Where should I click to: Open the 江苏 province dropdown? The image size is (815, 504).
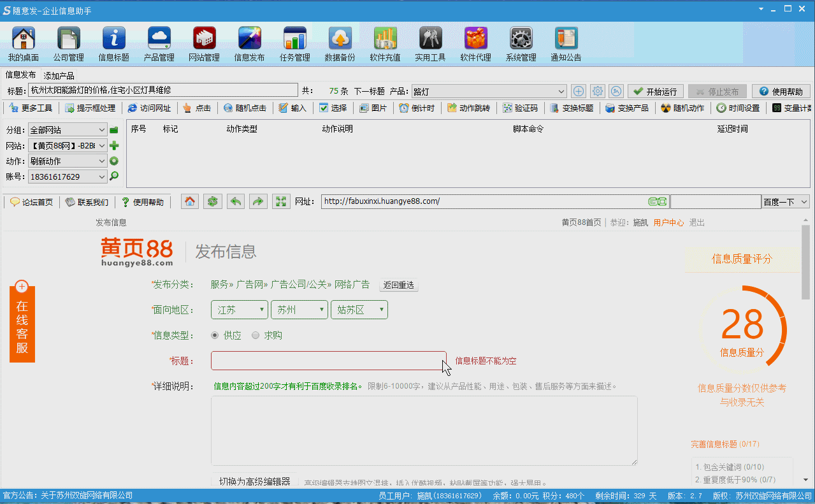(x=240, y=310)
